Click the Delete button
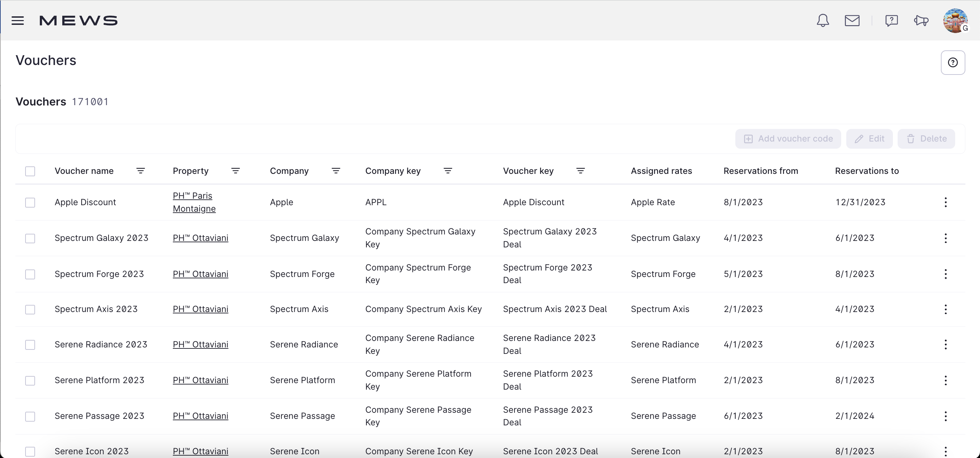Viewport: 980px width, 458px height. 926,138
